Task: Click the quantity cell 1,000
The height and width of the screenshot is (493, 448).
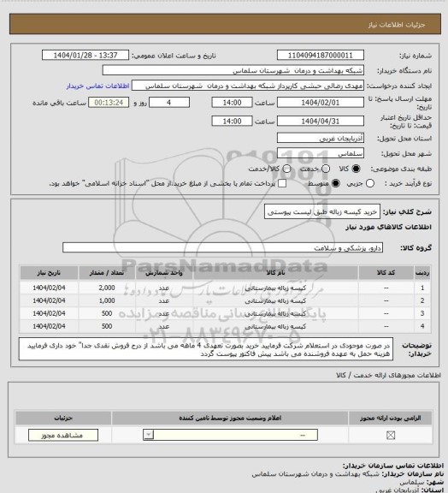Action: [x=107, y=300]
